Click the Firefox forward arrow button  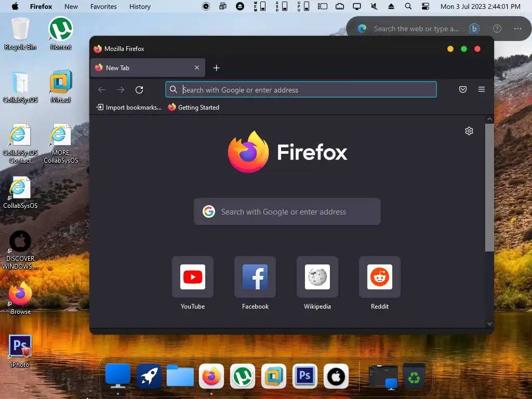(121, 89)
